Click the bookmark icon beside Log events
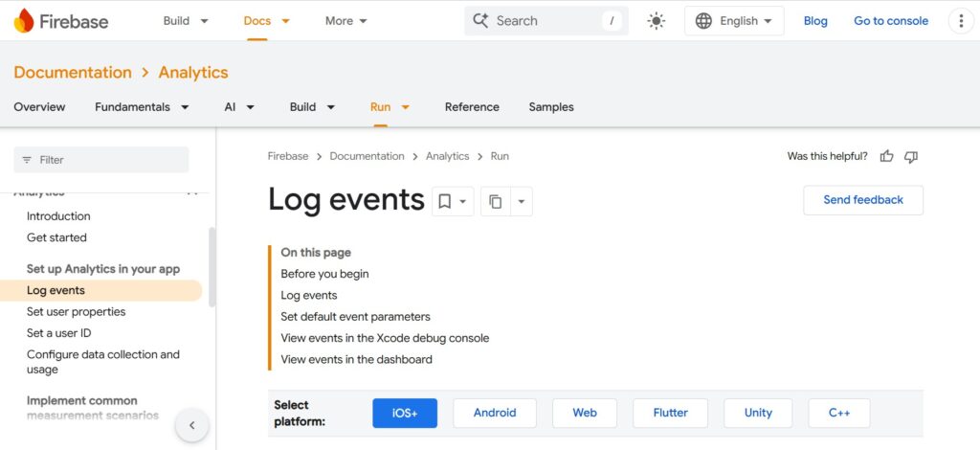The width and height of the screenshot is (980, 450). (x=444, y=201)
